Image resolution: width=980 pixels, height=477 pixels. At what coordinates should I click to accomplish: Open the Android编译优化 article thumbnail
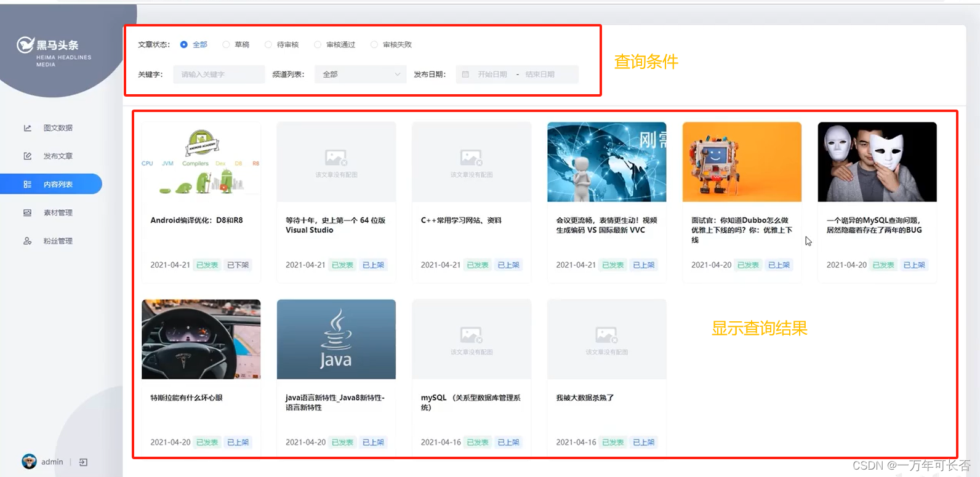click(x=201, y=162)
